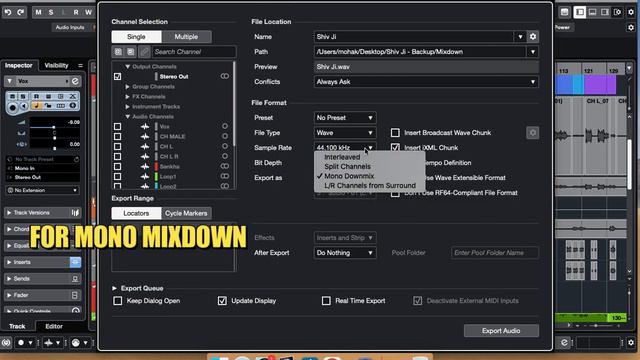Open naming scheme gear next to Name field

coord(533,37)
